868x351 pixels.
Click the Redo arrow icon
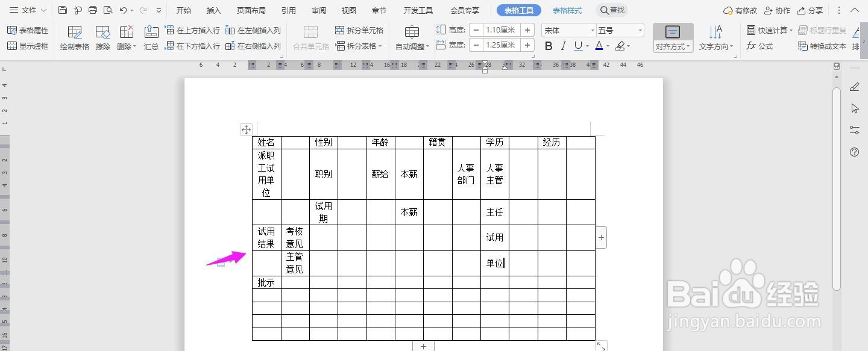tap(143, 10)
